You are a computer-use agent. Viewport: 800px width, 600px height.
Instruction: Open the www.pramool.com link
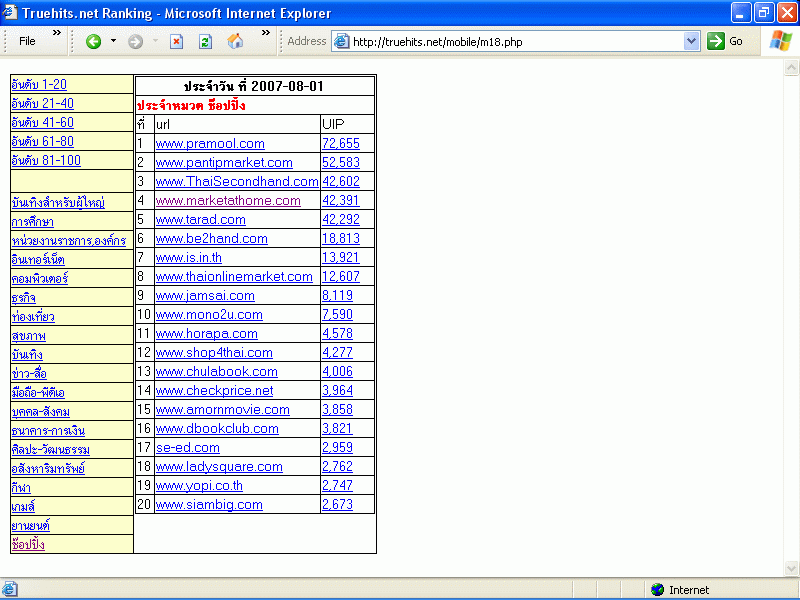tap(210, 144)
